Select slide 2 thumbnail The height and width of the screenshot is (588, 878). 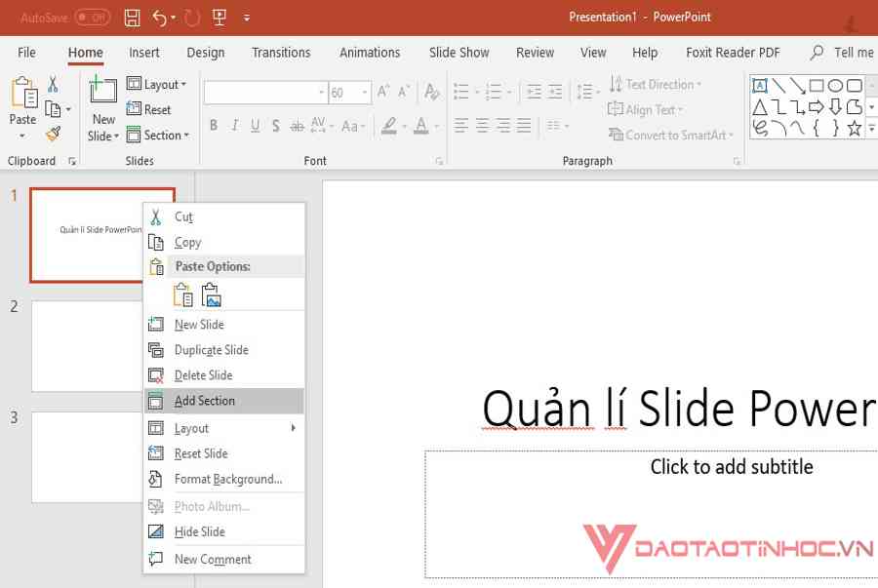(x=87, y=346)
